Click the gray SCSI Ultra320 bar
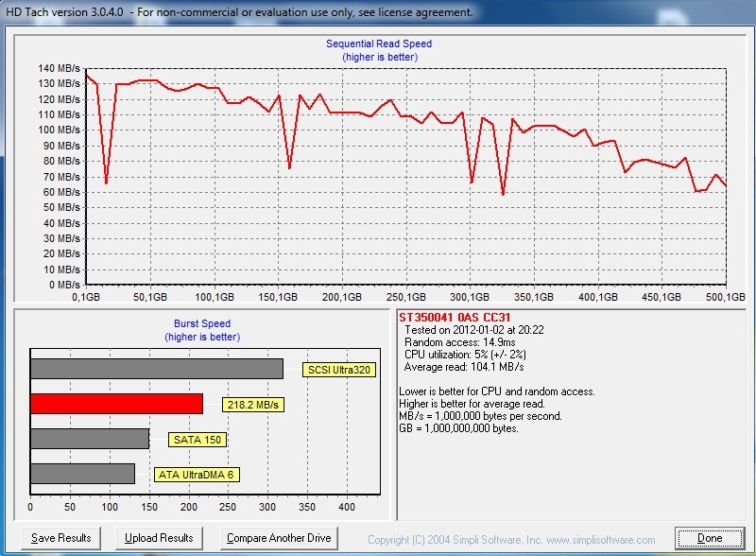 tap(157, 369)
